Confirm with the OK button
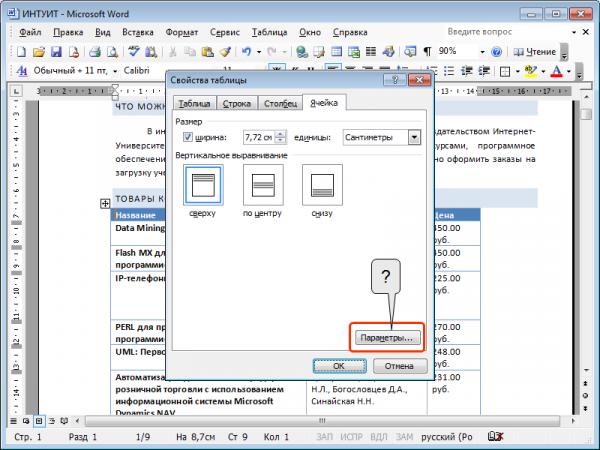Viewport: 600px width, 450px height. coord(339,366)
